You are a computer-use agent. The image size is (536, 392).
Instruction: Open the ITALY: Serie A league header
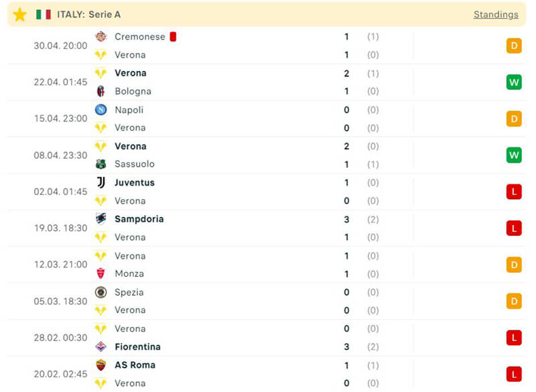click(x=88, y=15)
